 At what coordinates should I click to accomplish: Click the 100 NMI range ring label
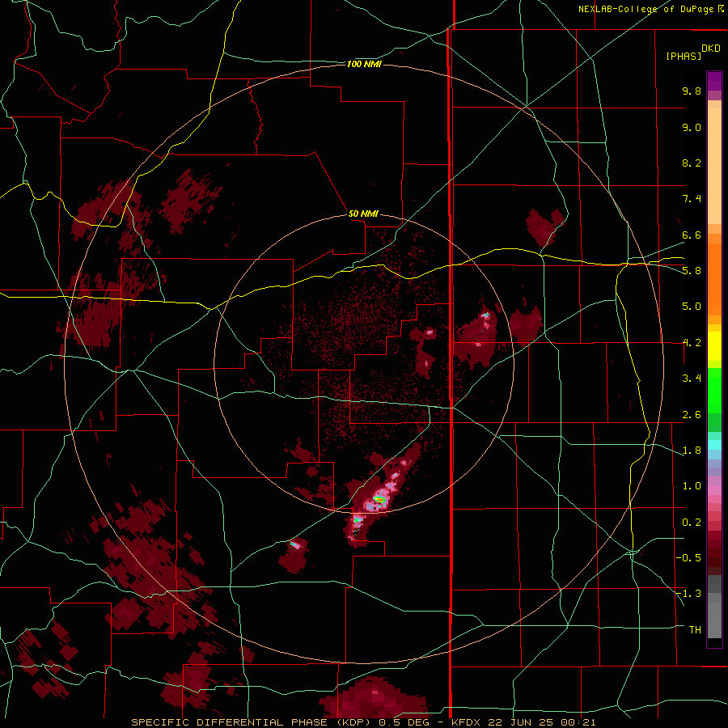[364, 64]
